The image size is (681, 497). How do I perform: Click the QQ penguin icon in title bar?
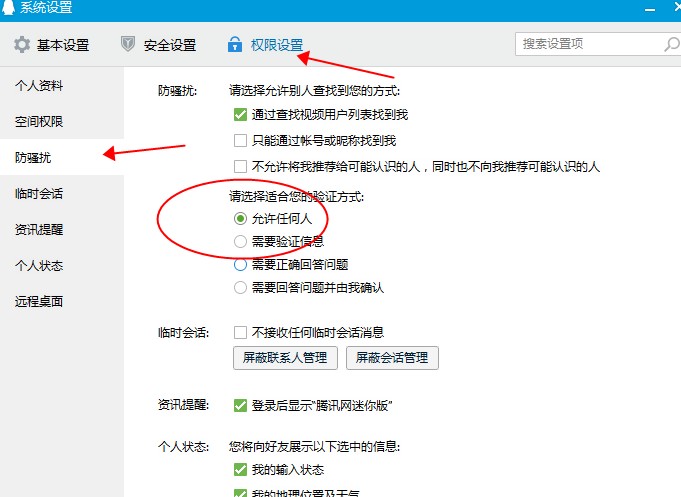point(10,9)
